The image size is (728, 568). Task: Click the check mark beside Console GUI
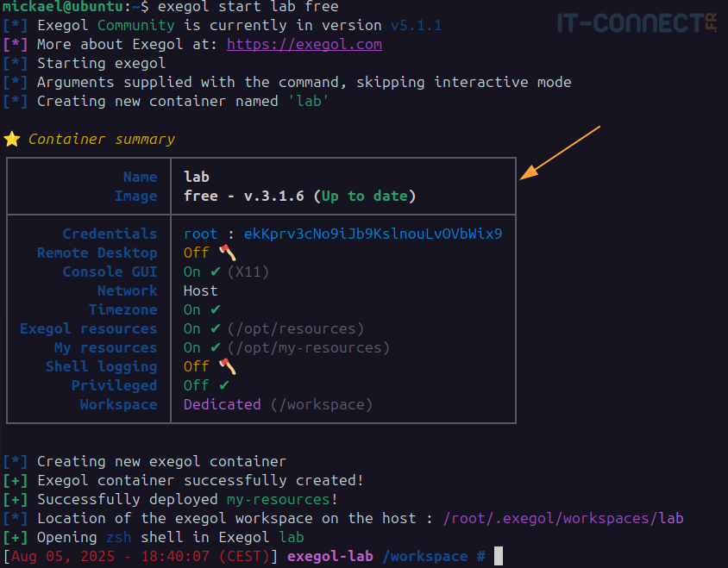click(x=216, y=272)
